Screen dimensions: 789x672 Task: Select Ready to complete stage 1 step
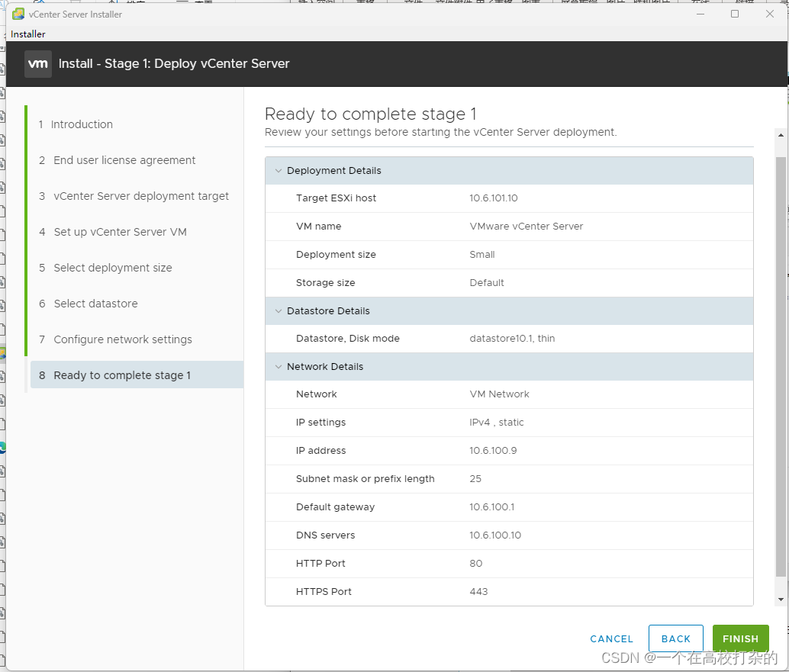[137, 375]
